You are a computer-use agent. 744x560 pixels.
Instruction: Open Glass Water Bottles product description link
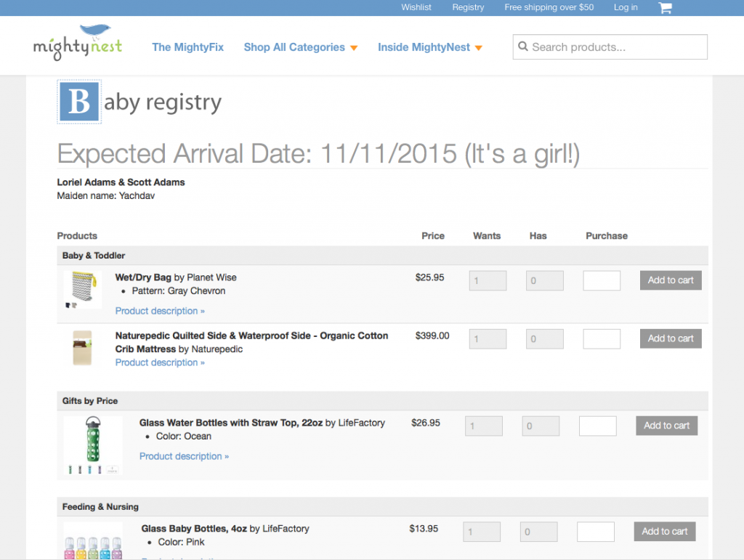[x=184, y=456]
